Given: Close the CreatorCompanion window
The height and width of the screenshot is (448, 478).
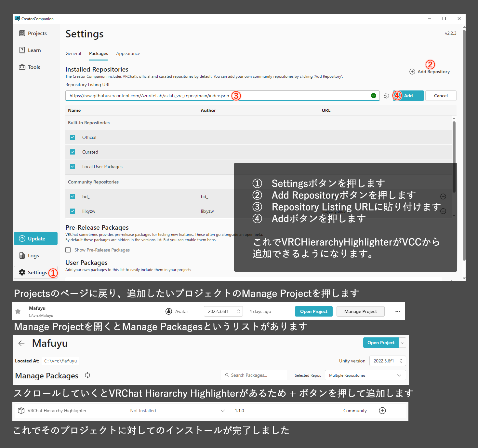Looking at the screenshot, I should [x=459, y=19].
